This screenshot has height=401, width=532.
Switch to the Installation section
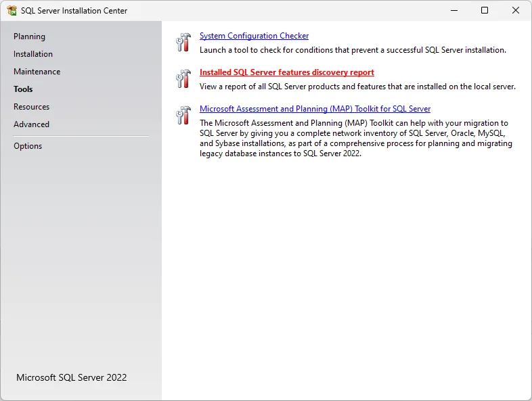(33, 54)
